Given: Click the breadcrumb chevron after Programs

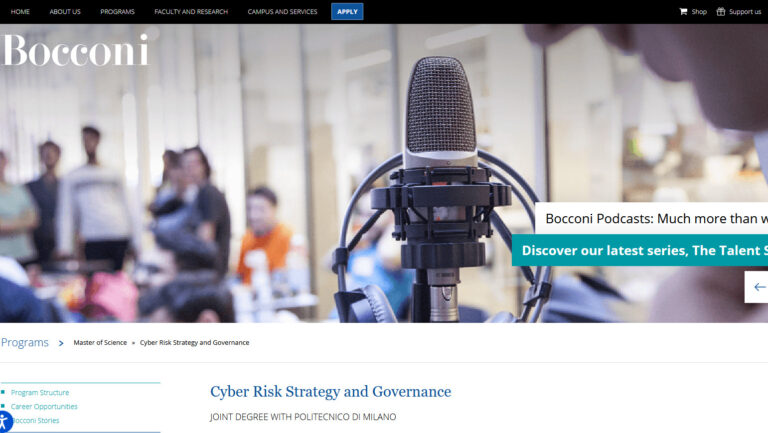Looking at the screenshot, I should click(61, 343).
